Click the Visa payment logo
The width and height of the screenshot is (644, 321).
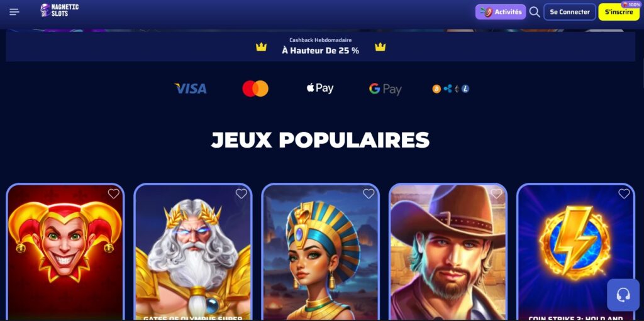(x=191, y=89)
